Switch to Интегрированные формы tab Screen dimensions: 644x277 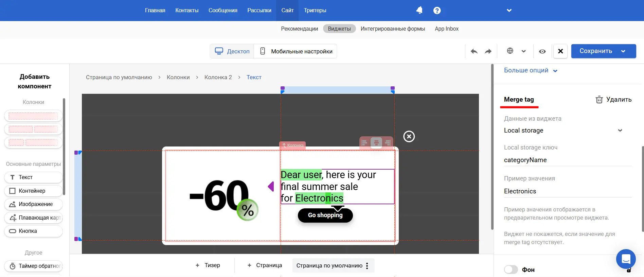tap(393, 29)
